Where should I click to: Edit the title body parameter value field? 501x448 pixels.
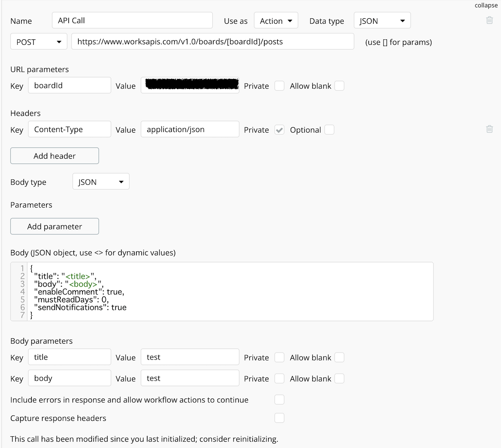190,357
